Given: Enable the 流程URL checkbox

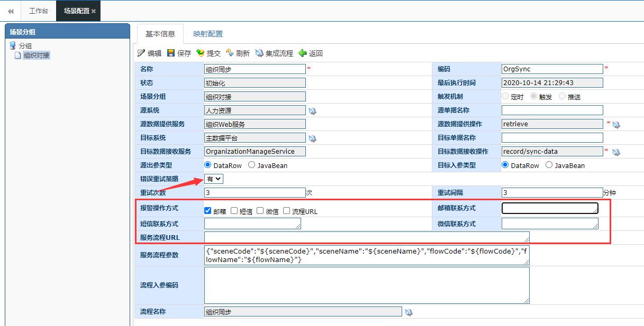Looking at the screenshot, I should [287, 211].
